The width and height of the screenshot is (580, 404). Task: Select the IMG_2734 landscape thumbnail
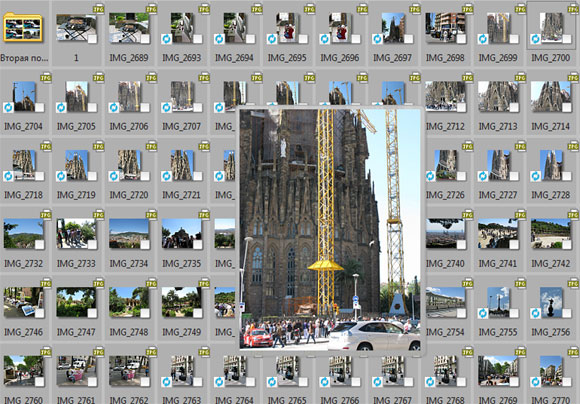click(x=129, y=233)
